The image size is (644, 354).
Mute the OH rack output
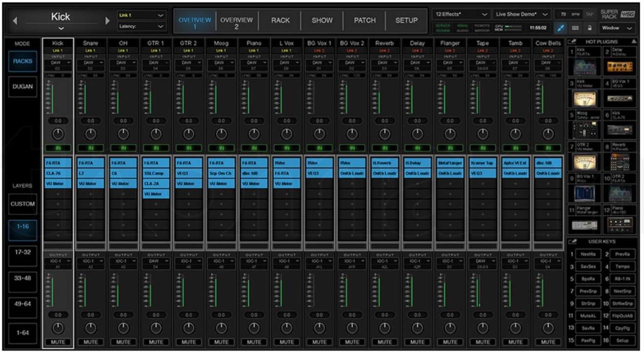point(123,342)
